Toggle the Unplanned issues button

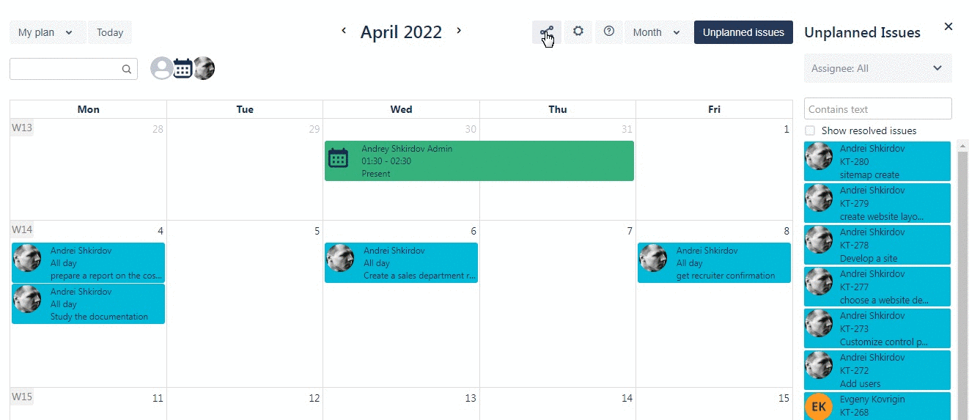pyautogui.click(x=743, y=32)
